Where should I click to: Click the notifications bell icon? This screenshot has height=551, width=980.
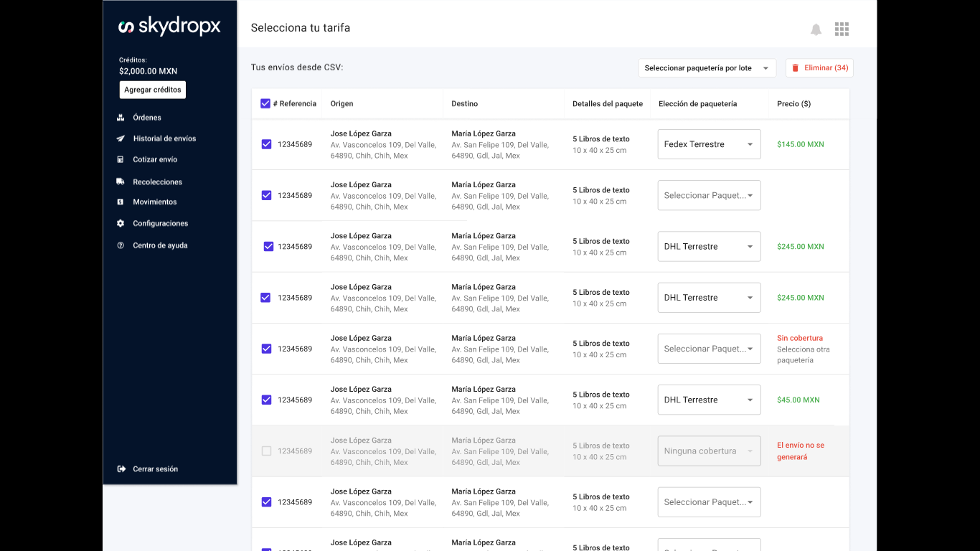pyautogui.click(x=816, y=29)
